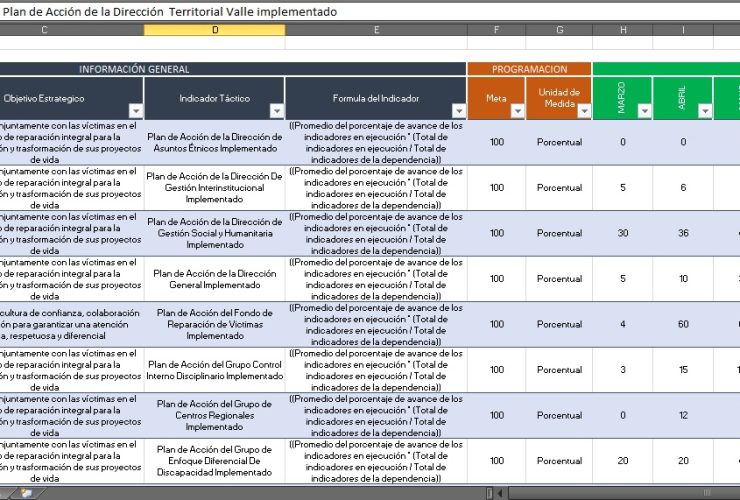This screenshot has height=500, width=740.
Task: Select Abril value 0 in Asuntos Étnicos row
Action: coord(683,142)
